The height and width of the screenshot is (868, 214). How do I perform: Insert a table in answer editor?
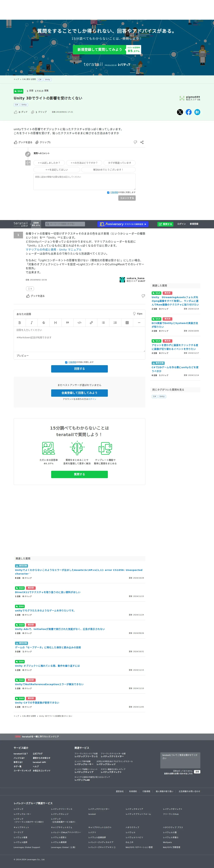pyautogui.click(x=127, y=322)
